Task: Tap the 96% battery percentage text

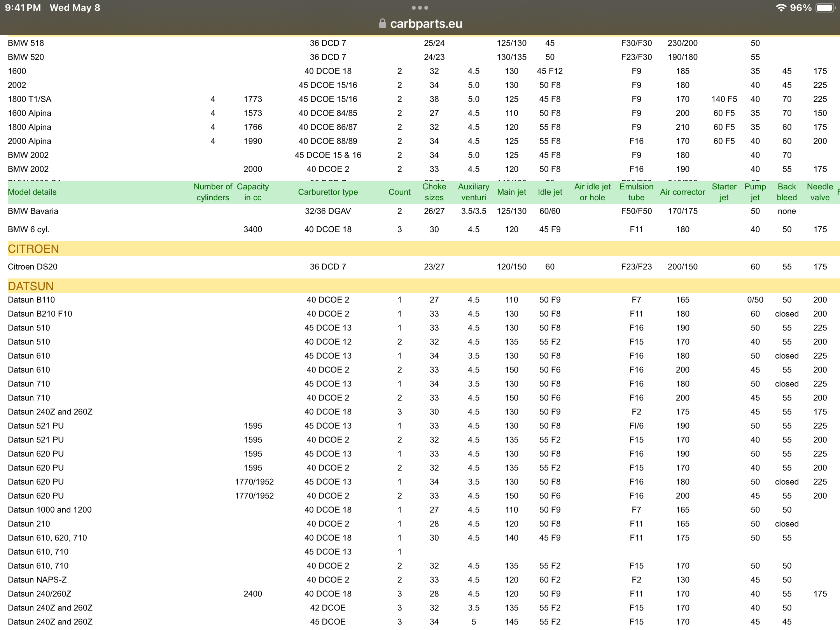Action: 800,8
